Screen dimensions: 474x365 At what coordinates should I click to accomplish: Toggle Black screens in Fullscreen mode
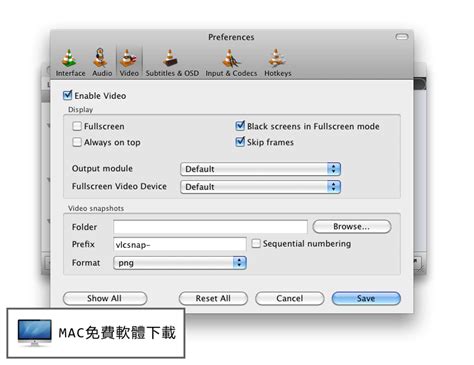coord(240,126)
